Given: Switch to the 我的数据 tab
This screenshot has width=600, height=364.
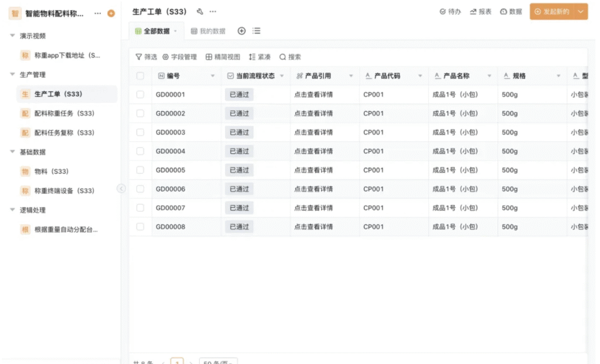Looking at the screenshot, I should pyautogui.click(x=208, y=31).
